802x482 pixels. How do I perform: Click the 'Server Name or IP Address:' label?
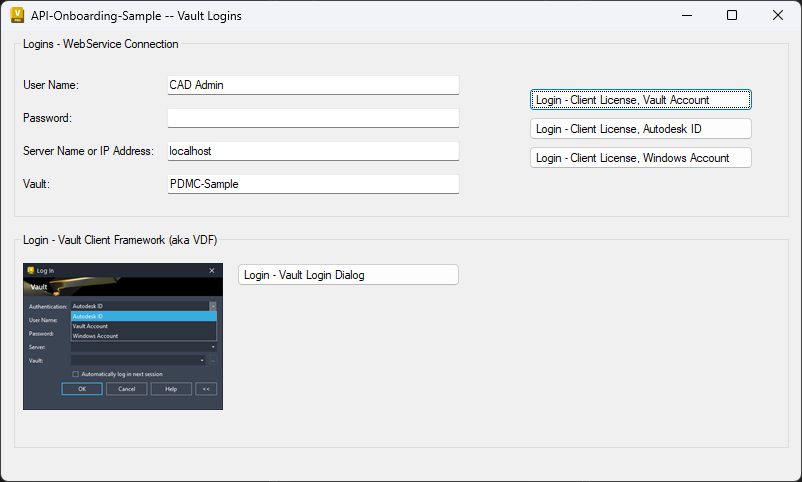click(x=88, y=151)
